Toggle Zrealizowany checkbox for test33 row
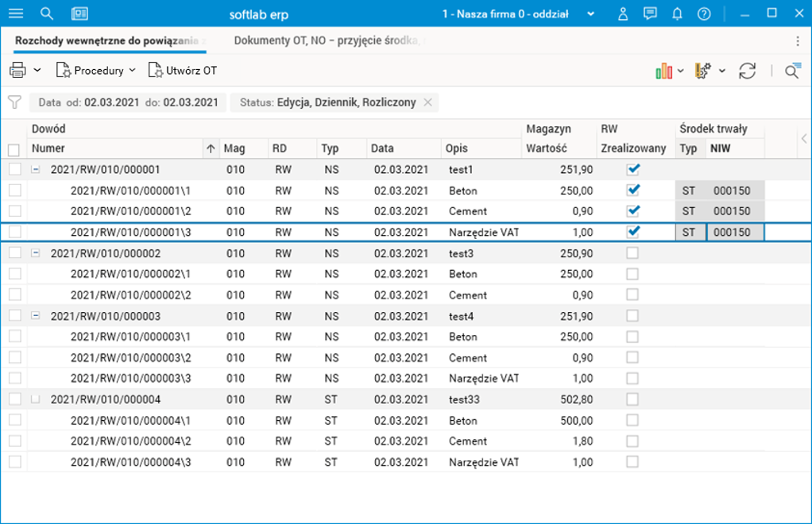 632,399
